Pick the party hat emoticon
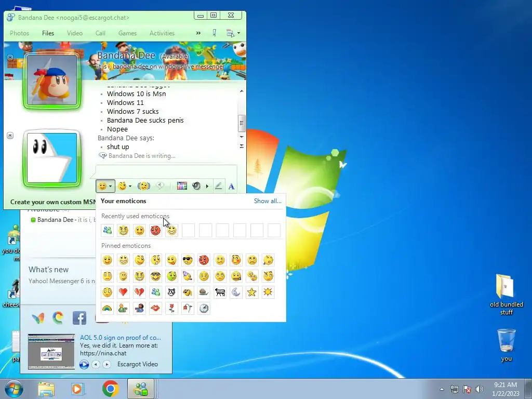532x399 pixels. [187, 276]
